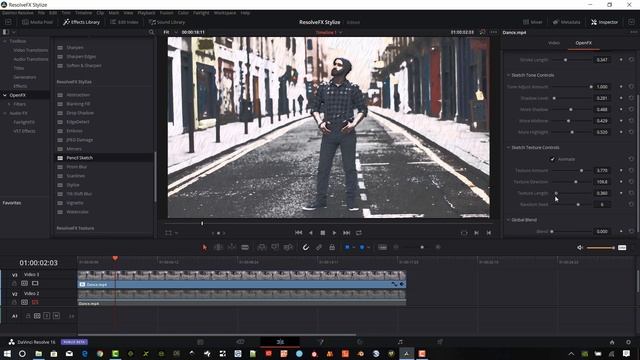This screenshot has width=640, height=360.
Task: Open the Mixer panel
Action: 533,22
